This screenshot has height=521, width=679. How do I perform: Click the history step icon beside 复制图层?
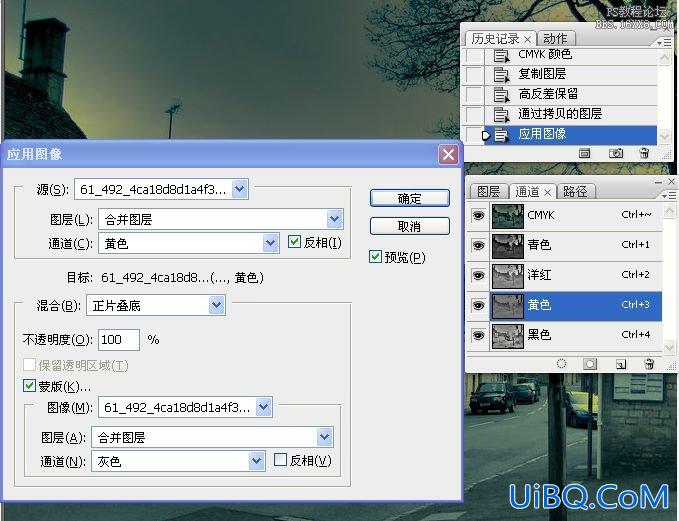[x=501, y=75]
